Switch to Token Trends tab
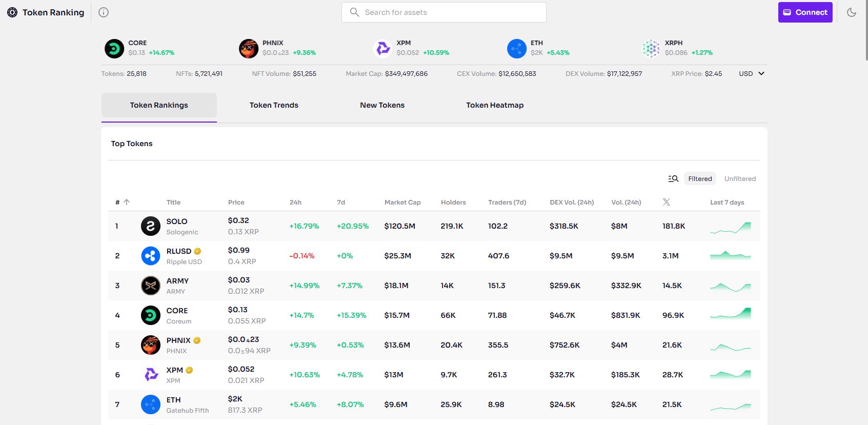 click(274, 105)
